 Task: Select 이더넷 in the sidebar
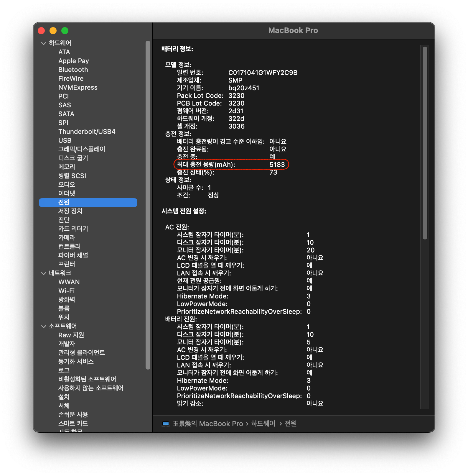point(67,193)
